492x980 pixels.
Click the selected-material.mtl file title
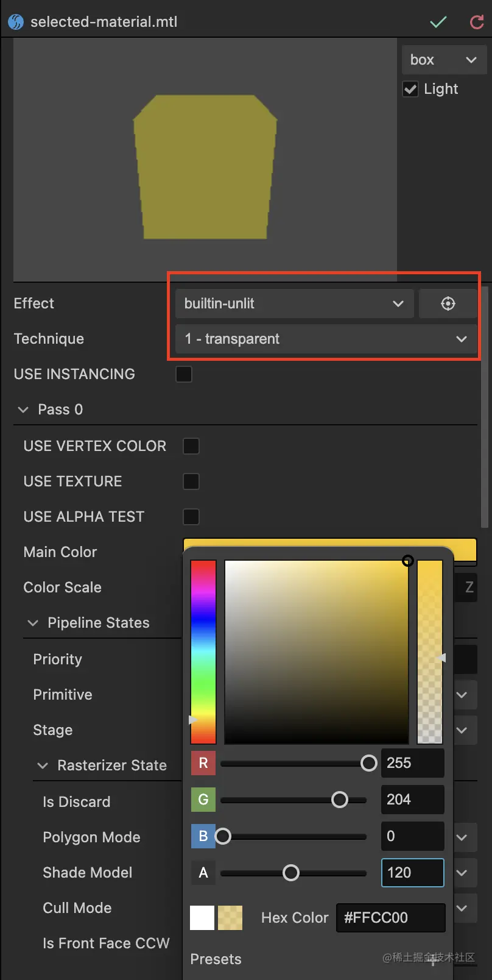click(x=104, y=22)
